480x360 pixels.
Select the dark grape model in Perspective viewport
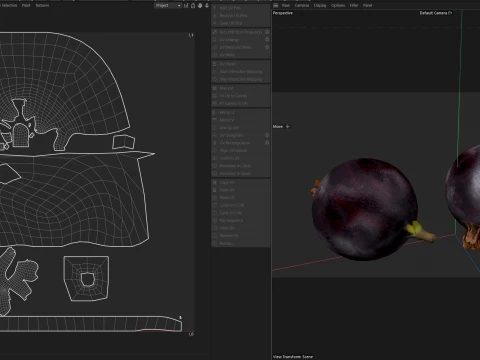tap(365, 209)
